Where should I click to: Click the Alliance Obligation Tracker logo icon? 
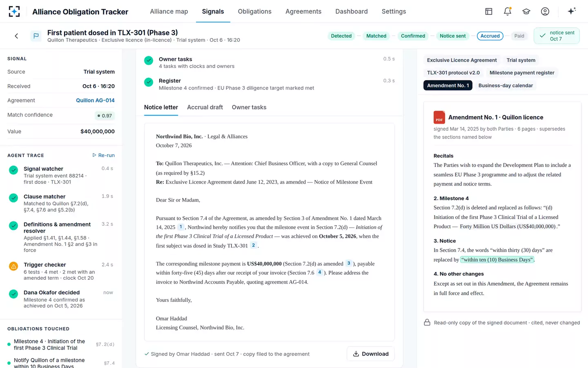pos(14,11)
